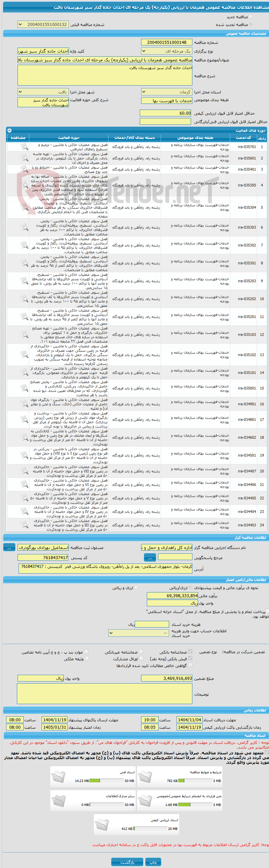Image resolution: width=269 pixels, height=868 pixels.
Task: Click the شرح مناقصه text area
Action: 105,75
